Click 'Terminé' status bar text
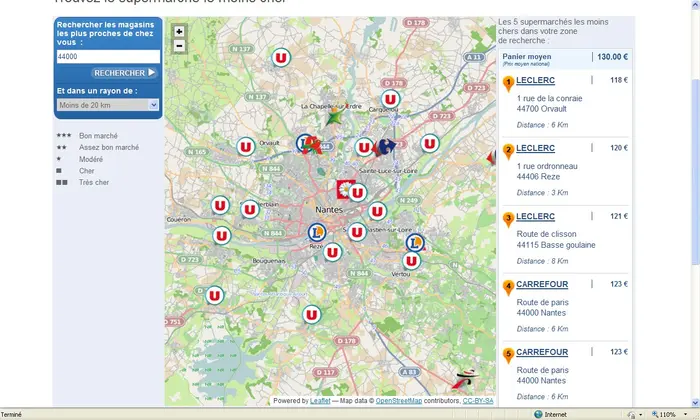Screen dimensions: 700x420 pyautogui.click(x=11, y=415)
